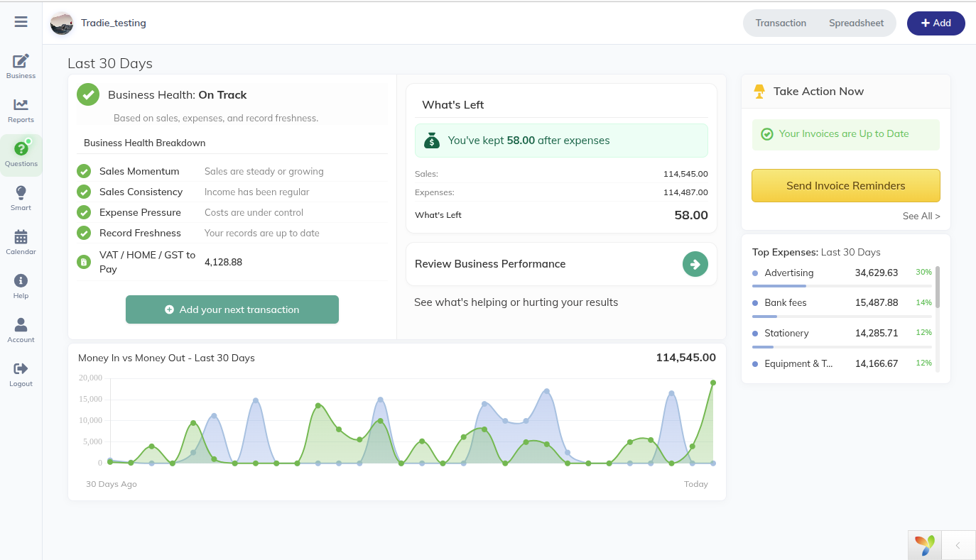The width and height of the screenshot is (976, 560).
Task: Click the Top Expenses list scrollbar
Action: pyautogui.click(x=938, y=287)
